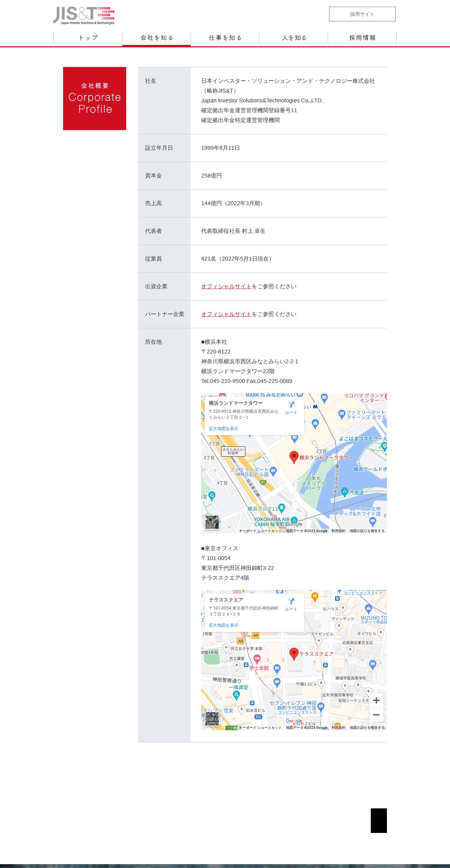450x868 pixels.
Task: Follow the オフィシャルサイト link in the パートナー企業 row
Action: (226, 314)
